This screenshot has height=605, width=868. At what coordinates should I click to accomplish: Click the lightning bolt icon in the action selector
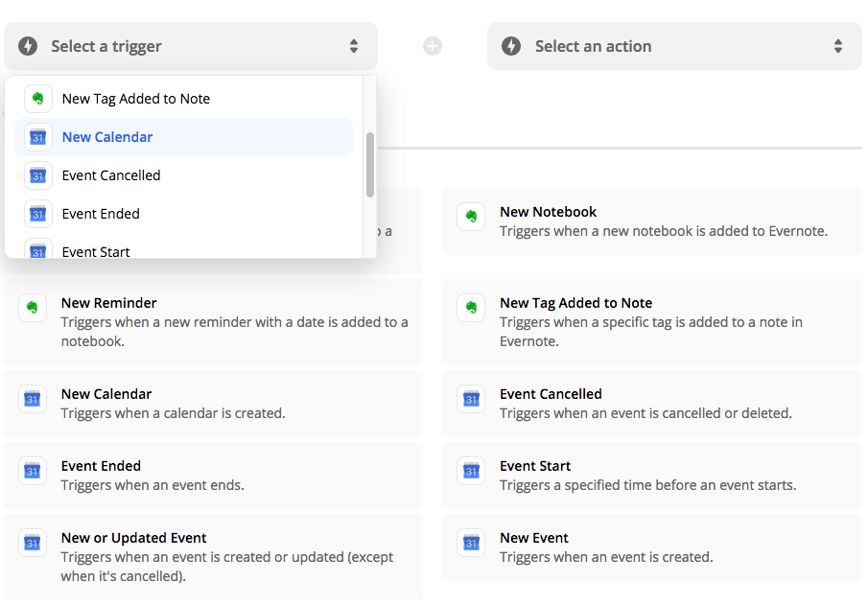(x=511, y=45)
